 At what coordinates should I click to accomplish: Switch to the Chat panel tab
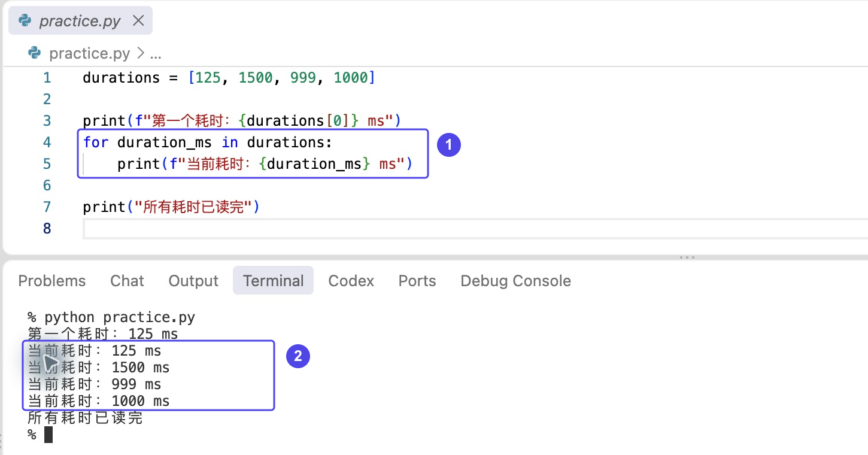pos(127,281)
